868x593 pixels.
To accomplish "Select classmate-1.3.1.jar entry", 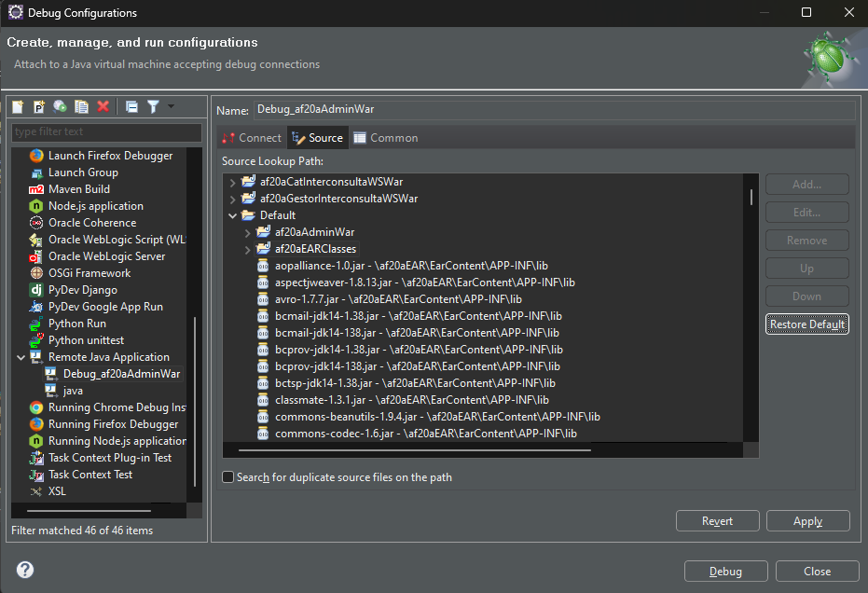I will (412, 400).
